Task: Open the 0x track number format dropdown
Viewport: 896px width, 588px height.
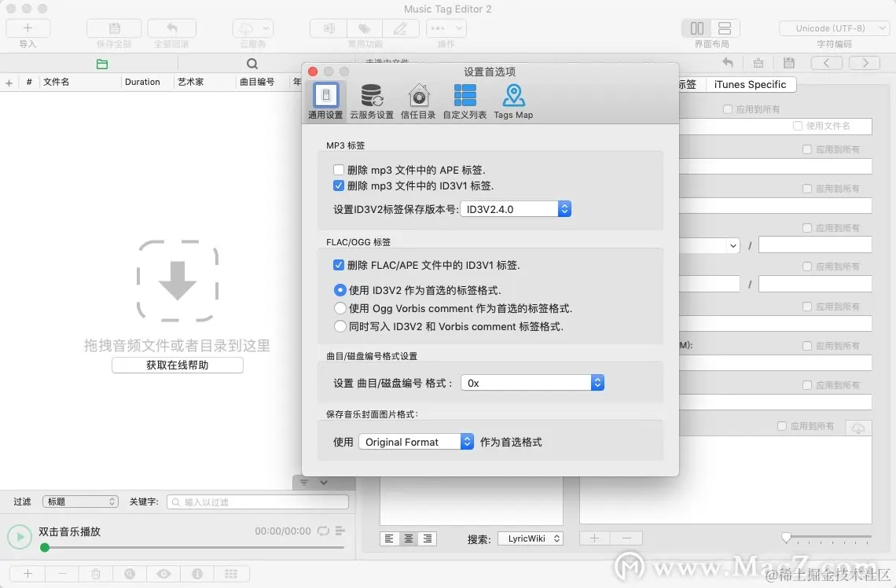Action: (x=533, y=383)
